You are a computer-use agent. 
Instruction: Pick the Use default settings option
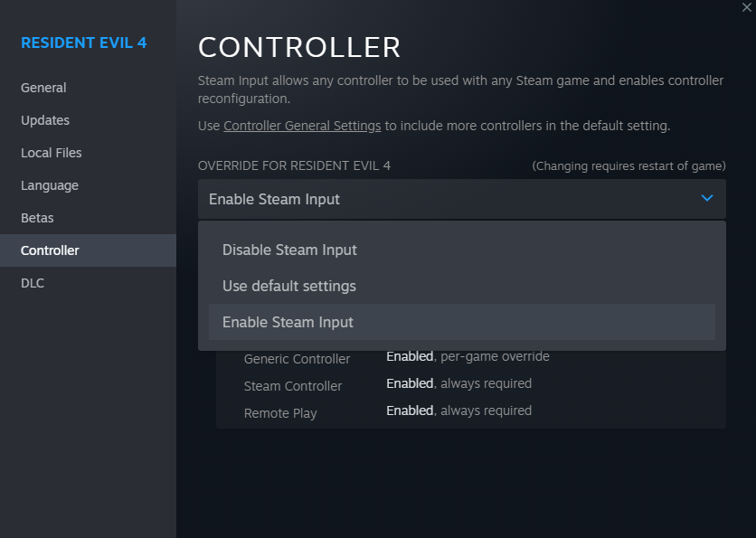(x=289, y=286)
